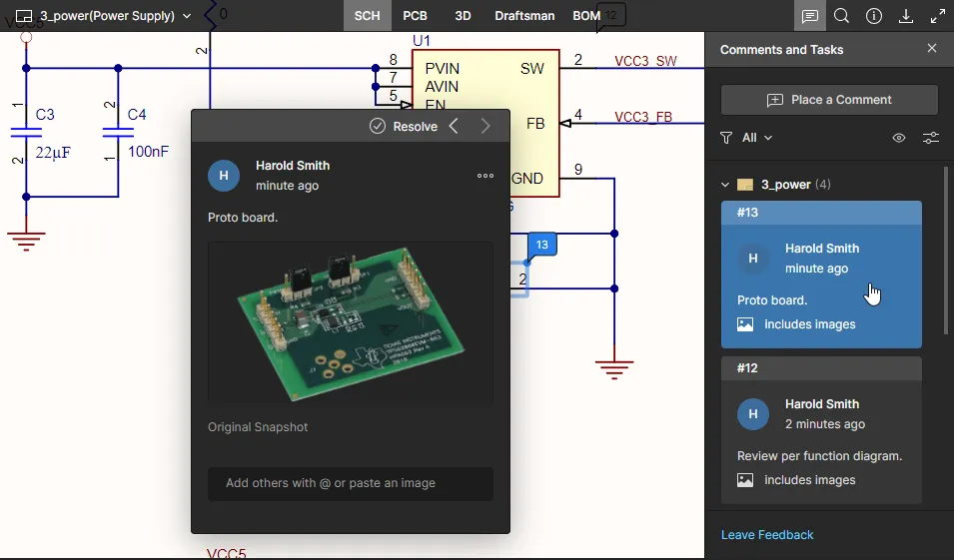Switch to the PCB tab

point(415,16)
